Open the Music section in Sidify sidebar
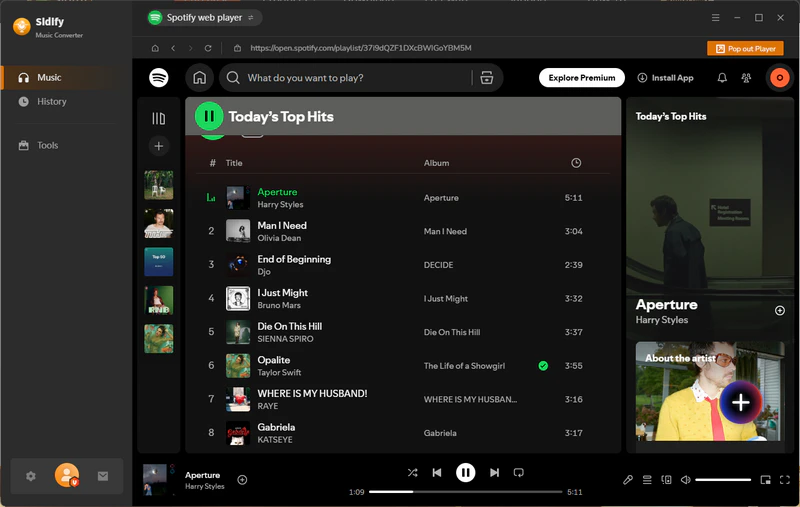 point(66,78)
